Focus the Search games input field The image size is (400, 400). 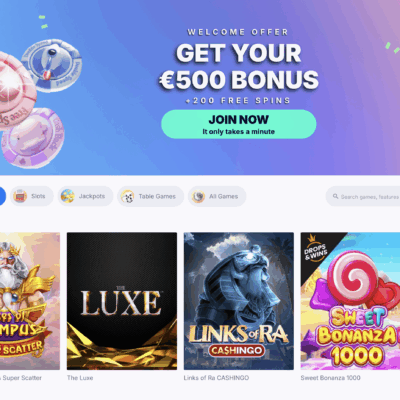363,196
